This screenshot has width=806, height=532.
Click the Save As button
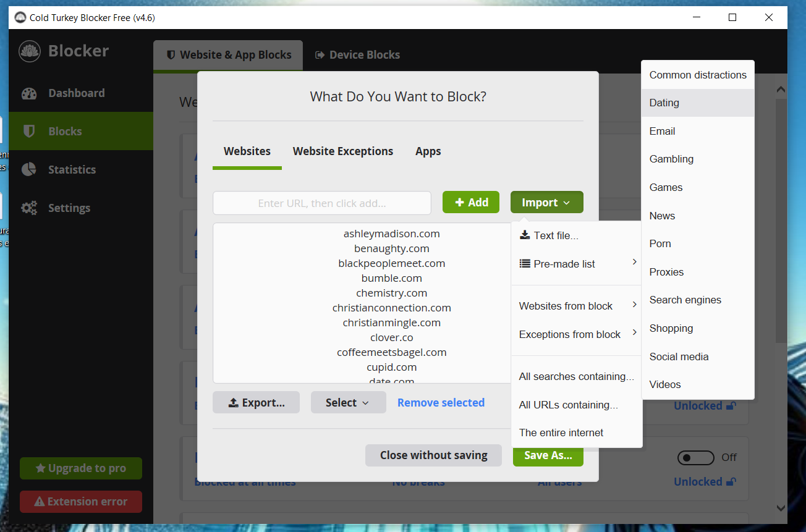pyautogui.click(x=548, y=455)
